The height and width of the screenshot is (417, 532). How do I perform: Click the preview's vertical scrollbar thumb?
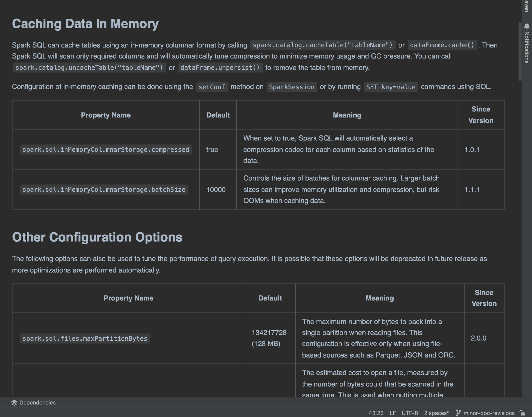click(x=520, y=51)
